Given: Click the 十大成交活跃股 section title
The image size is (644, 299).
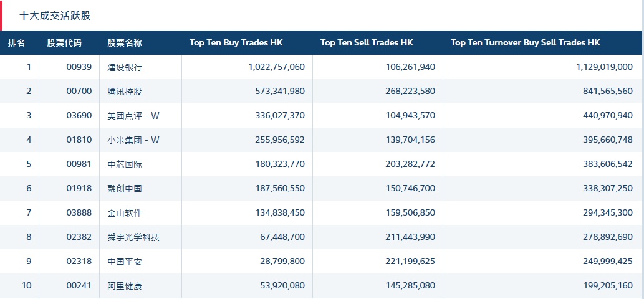Looking at the screenshot, I should (55, 16).
